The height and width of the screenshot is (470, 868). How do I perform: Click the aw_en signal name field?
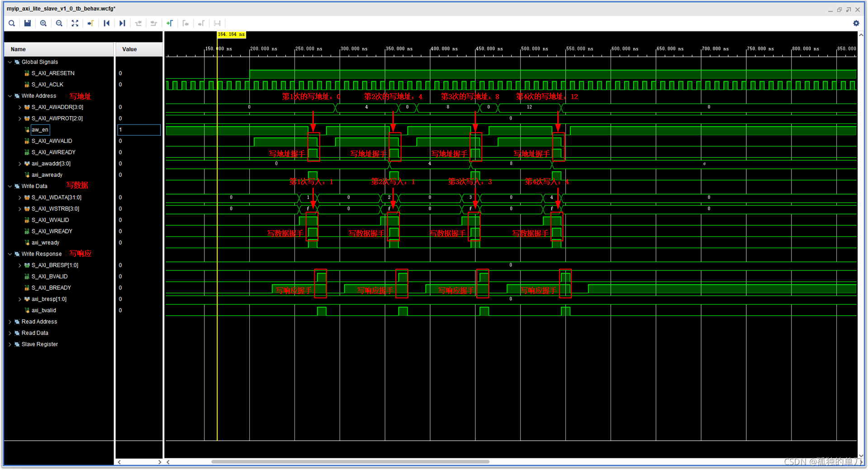(40, 130)
